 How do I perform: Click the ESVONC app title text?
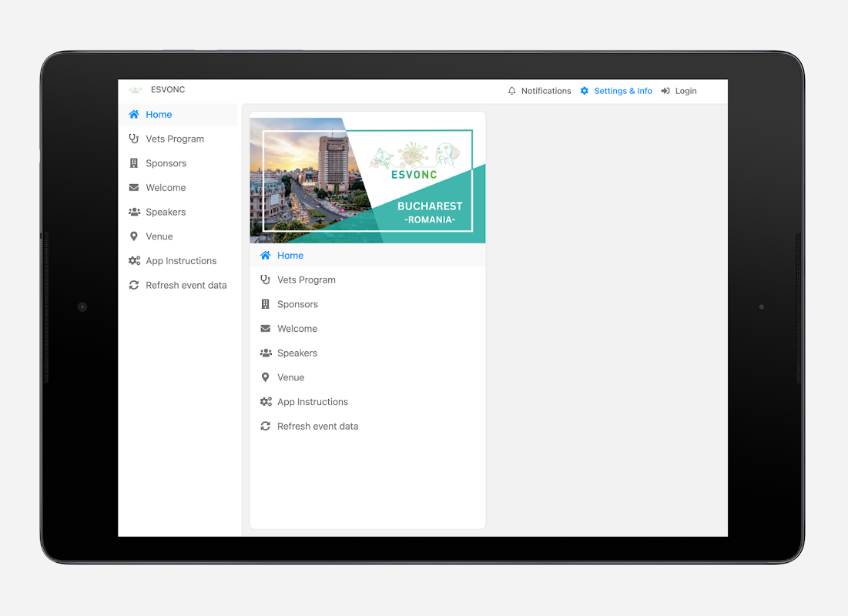point(168,90)
